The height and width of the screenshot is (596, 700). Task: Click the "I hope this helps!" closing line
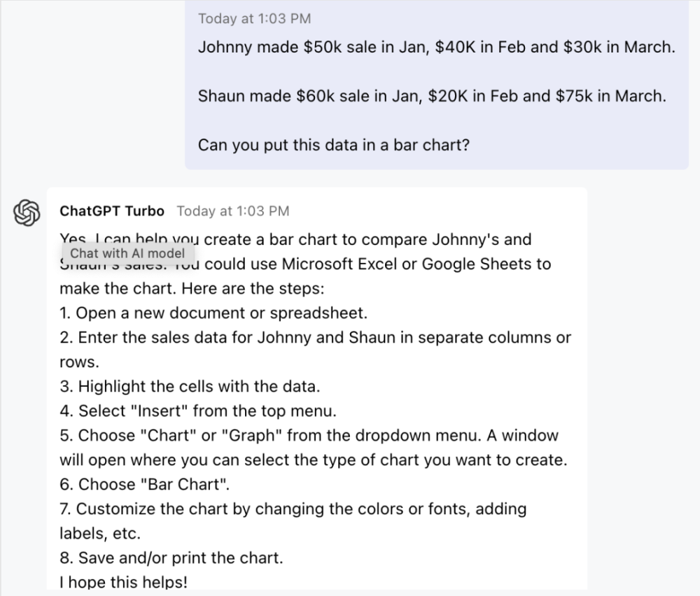click(123, 581)
